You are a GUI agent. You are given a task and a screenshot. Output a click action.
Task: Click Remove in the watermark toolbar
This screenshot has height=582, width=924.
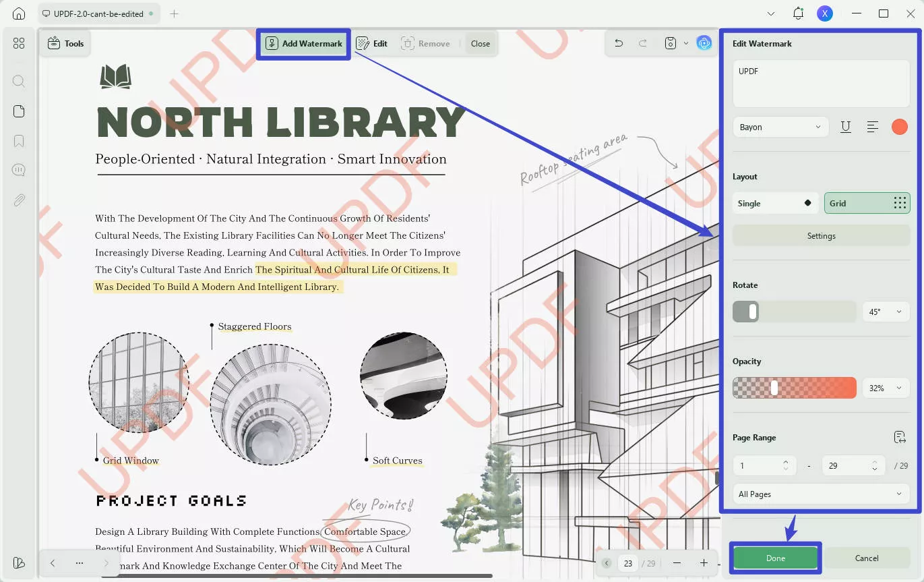point(425,43)
